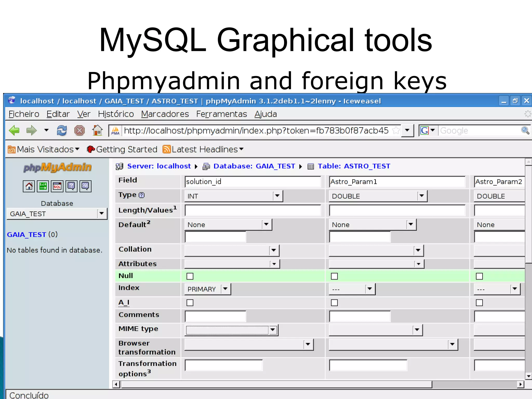This screenshot has height=399, width=532.
Task: Open the Mais Visitados bookmarks folder
Action: click(44, 149)
